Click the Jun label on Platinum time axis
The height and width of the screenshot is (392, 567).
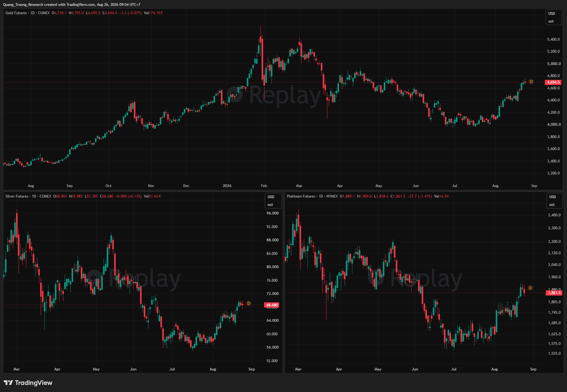(415, 369)
